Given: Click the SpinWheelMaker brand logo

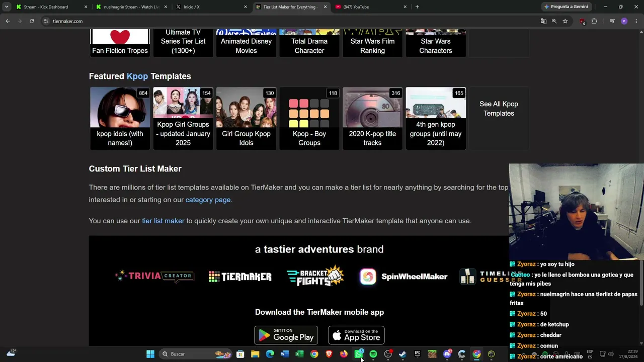Looking at the screenshot, I should click(404, 277).
